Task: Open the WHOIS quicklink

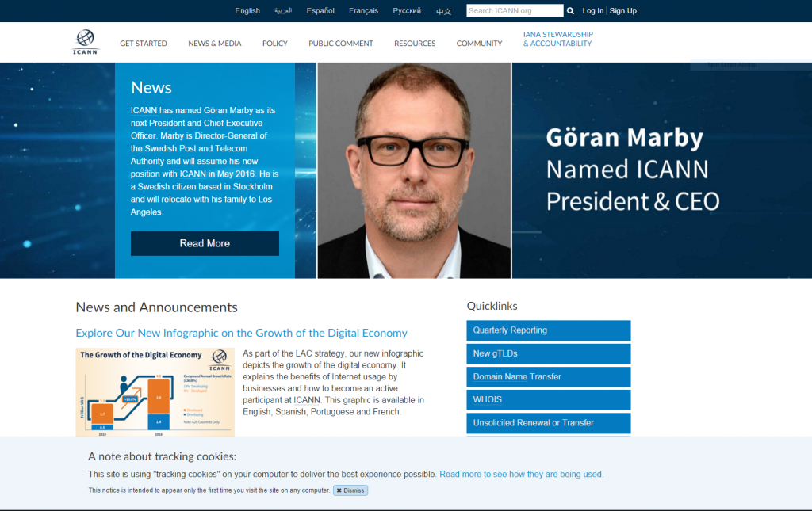Action: pyautogui.click(x=548, y=400)
